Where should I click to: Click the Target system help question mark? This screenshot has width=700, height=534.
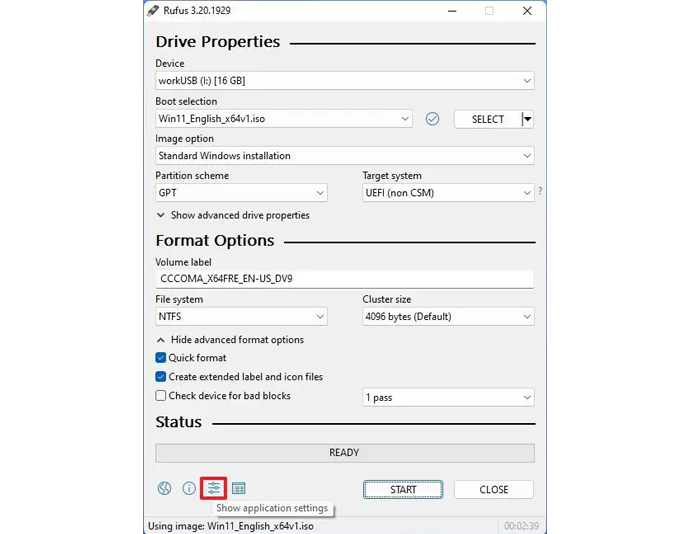pyautogui.click(x=540, y=191)
